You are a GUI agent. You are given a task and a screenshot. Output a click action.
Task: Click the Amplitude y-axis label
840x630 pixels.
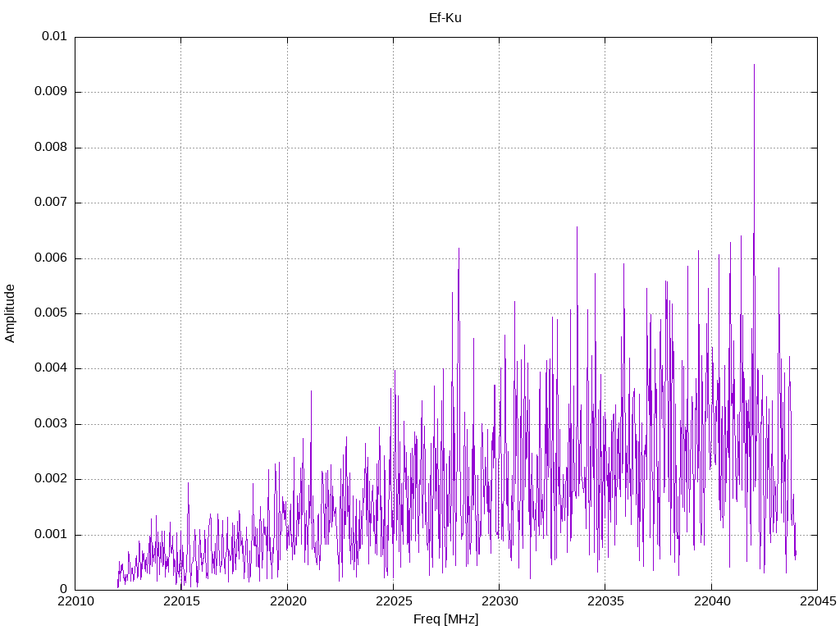click(10, 313)
